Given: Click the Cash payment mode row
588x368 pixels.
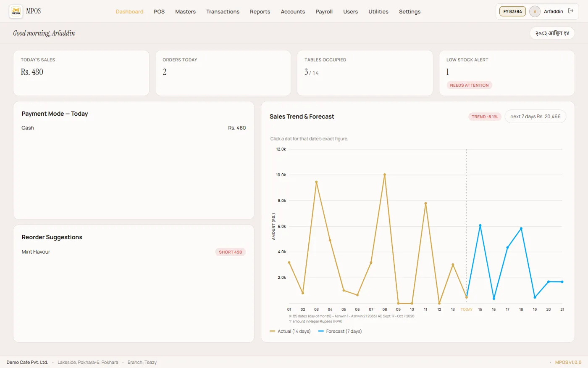Looking at the screenshot, I should pos(134,128).
